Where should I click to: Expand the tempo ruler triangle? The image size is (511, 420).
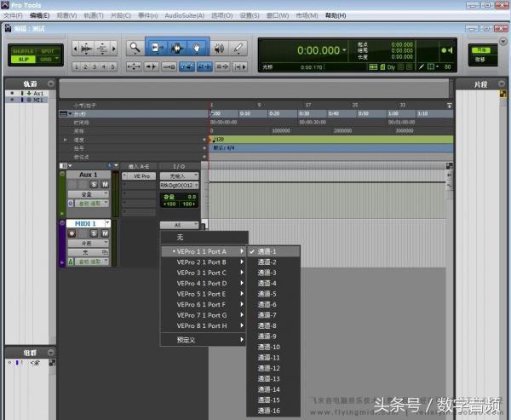66,140
